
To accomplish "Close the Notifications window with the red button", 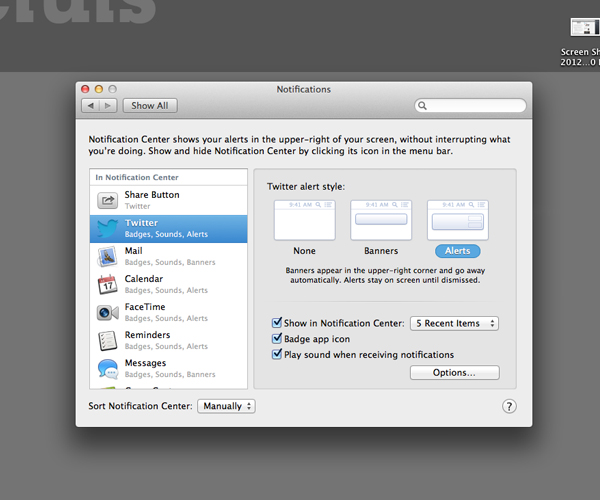I will click(85, 89).
